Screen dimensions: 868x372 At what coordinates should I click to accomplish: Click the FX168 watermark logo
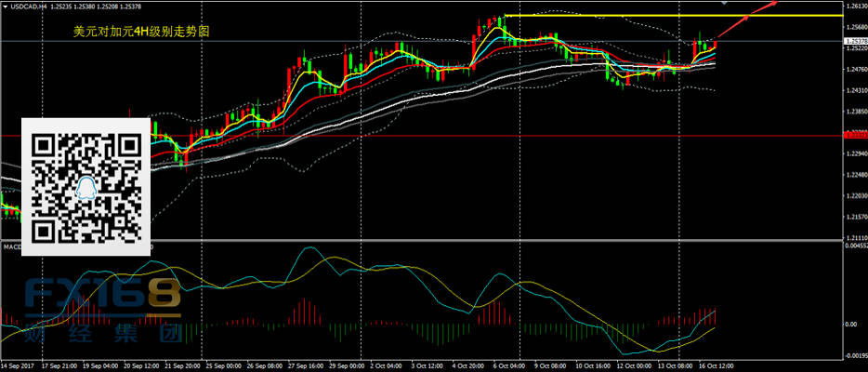(x=102, y=309)
